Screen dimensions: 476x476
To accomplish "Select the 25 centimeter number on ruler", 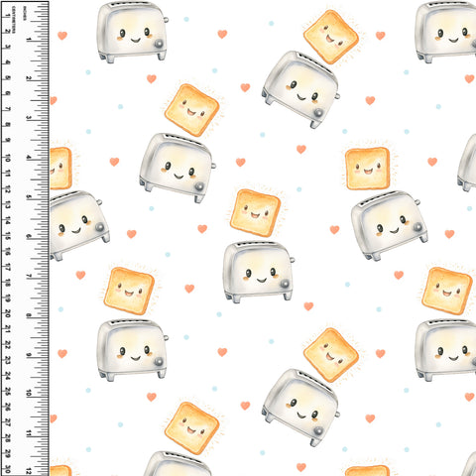I will click(x=8, y=392).
